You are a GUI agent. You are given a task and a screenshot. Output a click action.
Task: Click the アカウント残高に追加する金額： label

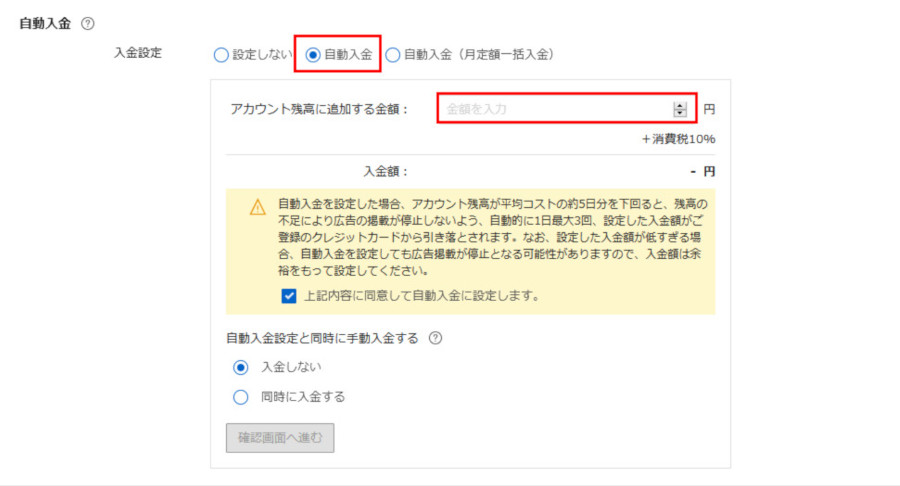[x=320, y=109]
